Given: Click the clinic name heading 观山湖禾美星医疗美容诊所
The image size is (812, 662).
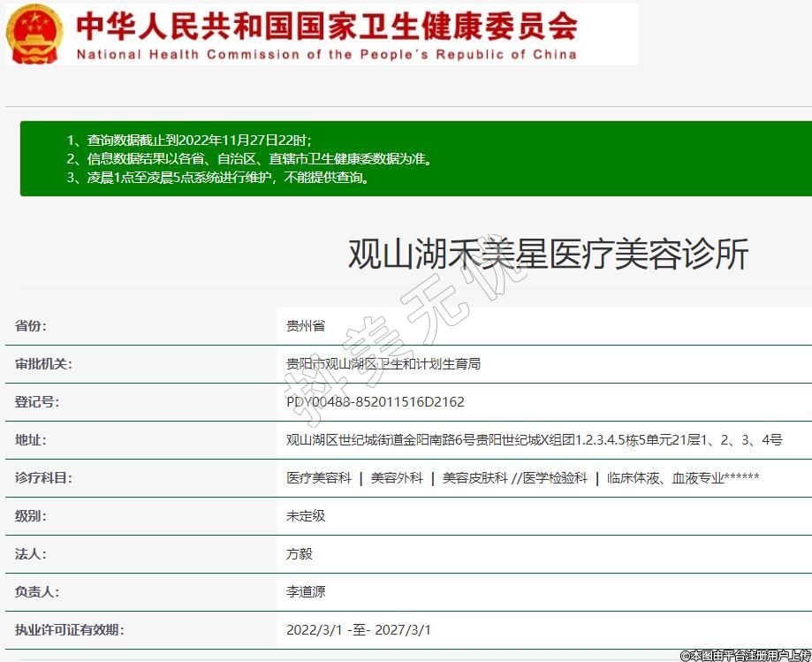Looking at the screenshot, I should pos(548,254).
